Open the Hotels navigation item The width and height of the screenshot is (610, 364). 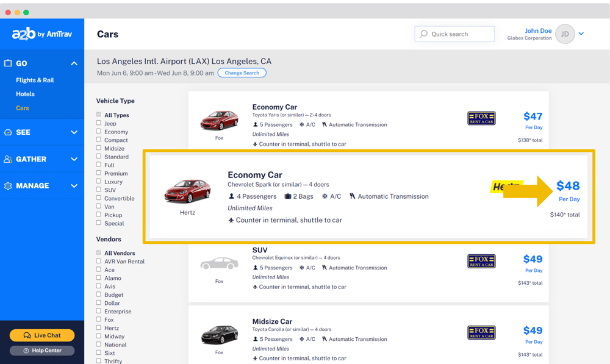click(x=25, y=94)
